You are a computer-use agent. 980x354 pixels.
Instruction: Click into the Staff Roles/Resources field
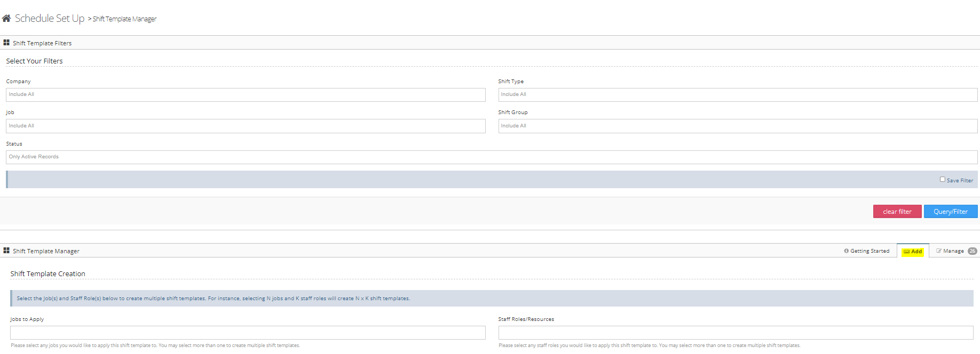click(736, 333)
